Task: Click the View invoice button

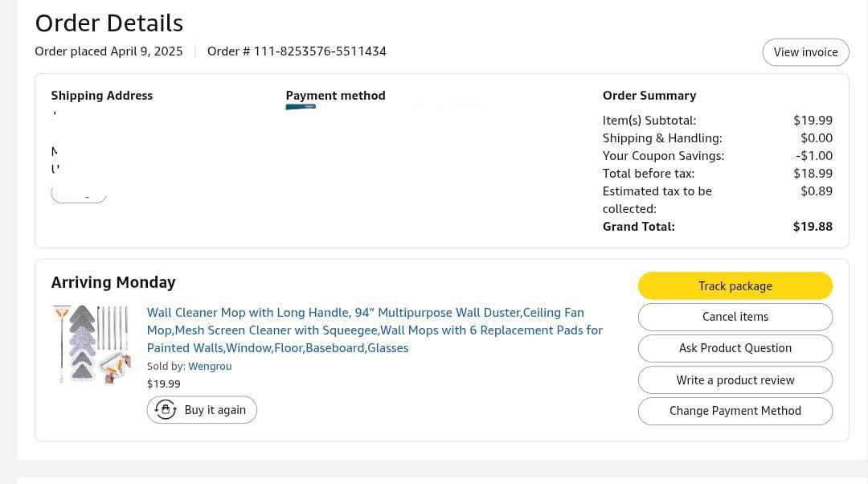Action: click(x=805, y=52)
